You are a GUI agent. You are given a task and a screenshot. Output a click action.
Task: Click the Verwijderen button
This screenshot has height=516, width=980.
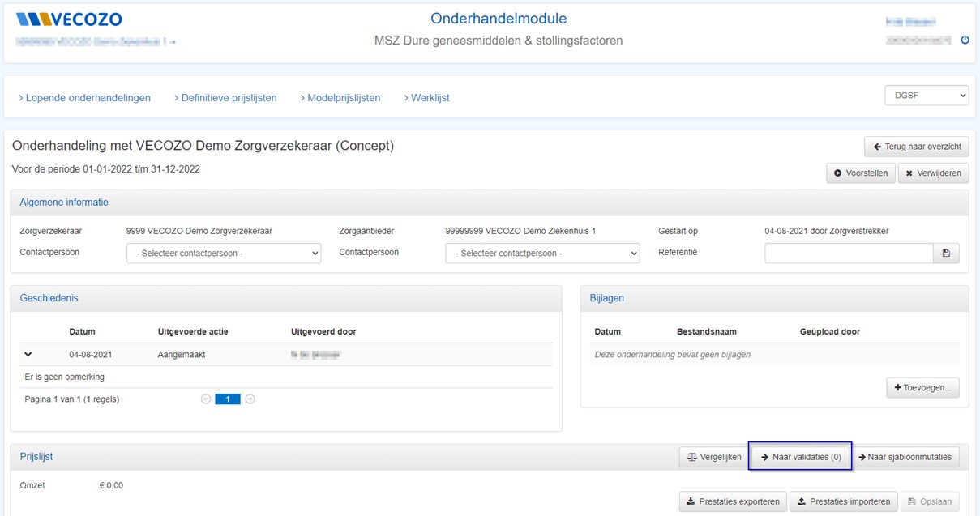pos(934,173)
